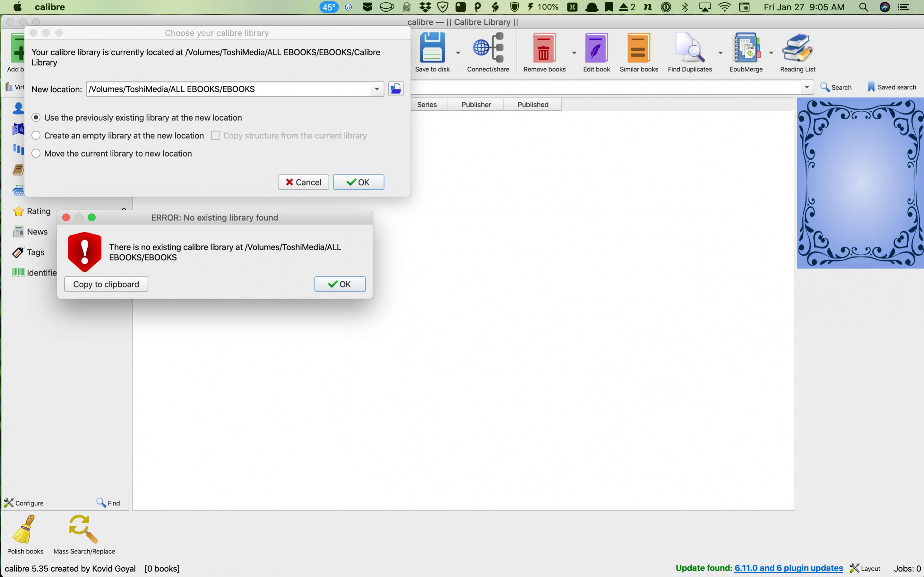Click the browse folder icon beside New location

click(x=395, y=89)
